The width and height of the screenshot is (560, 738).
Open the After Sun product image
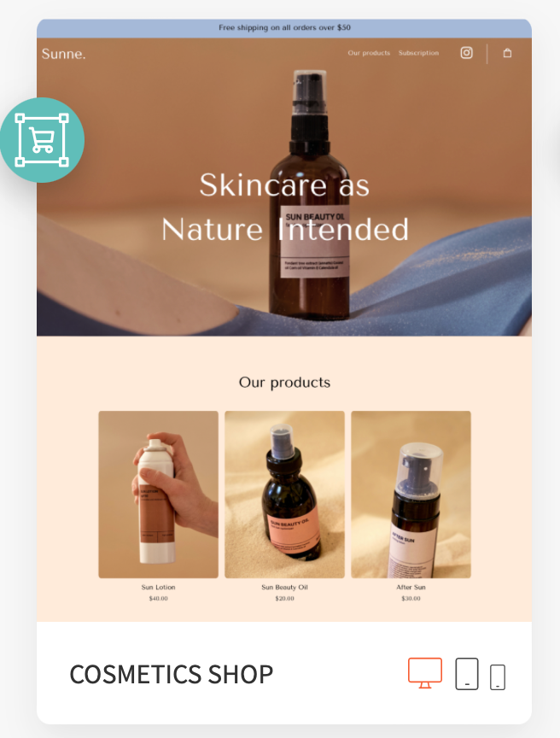click(411, 495)
